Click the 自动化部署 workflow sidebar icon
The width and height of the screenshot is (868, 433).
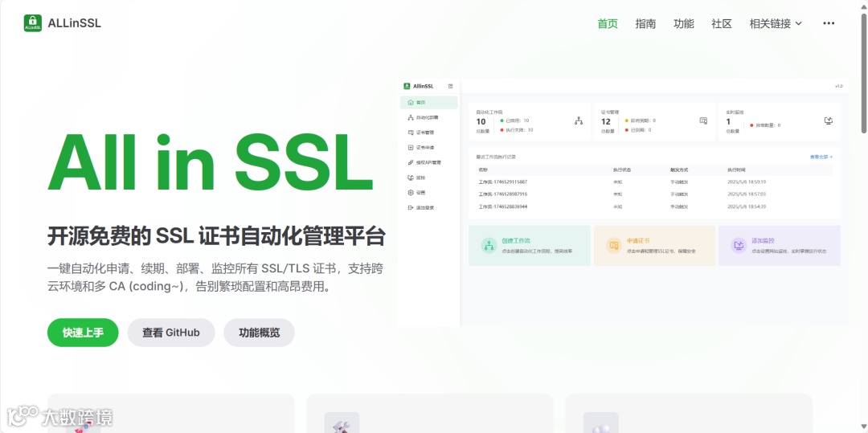[410, 117]
